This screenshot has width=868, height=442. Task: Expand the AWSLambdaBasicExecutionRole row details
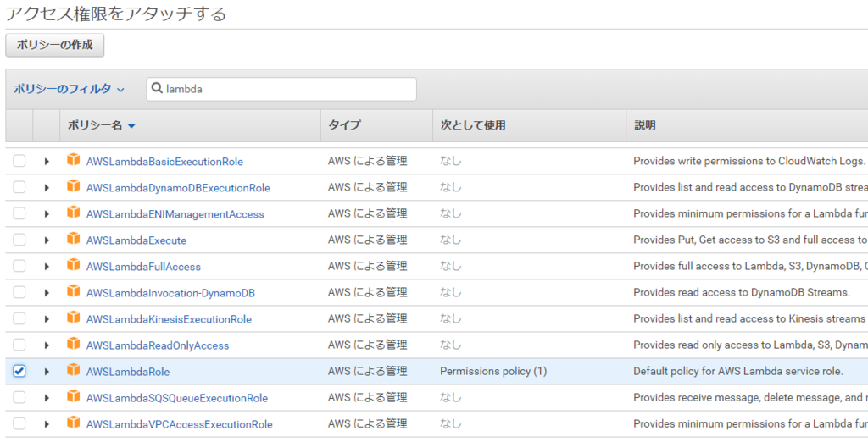(x=47, y=162)
